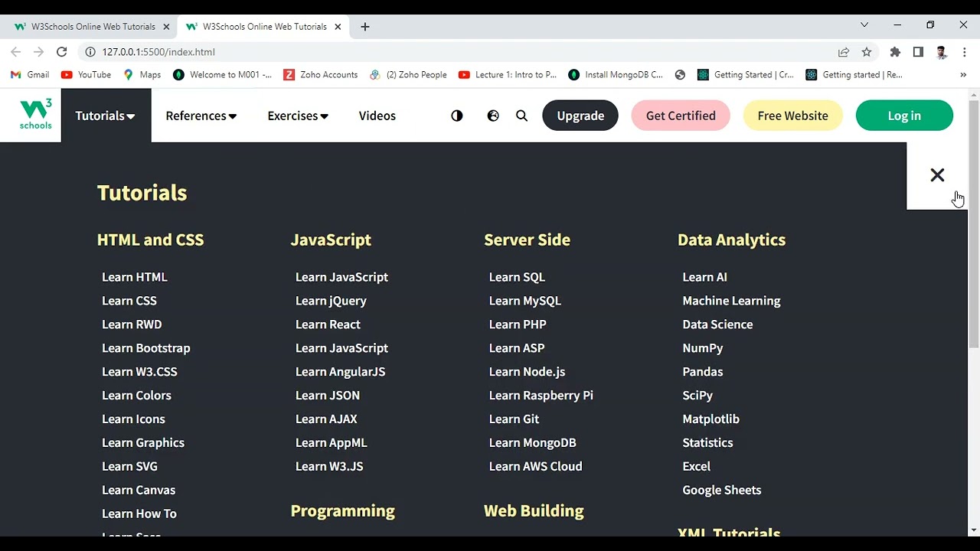
Task: Share this page icon in address bar
Action: [844, 52]
